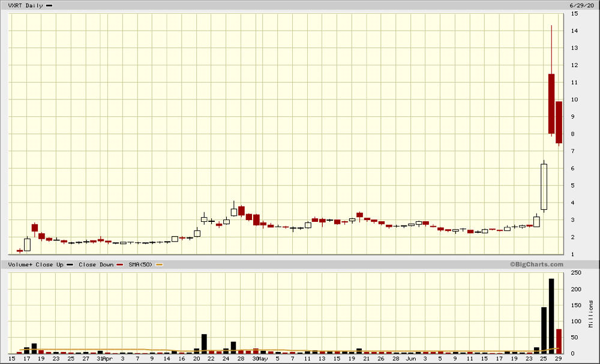This screenshot has height=364, width=600.
Task: Click the final red volume bar near 75
Action: pyautogui.click(x=559, y=341)
